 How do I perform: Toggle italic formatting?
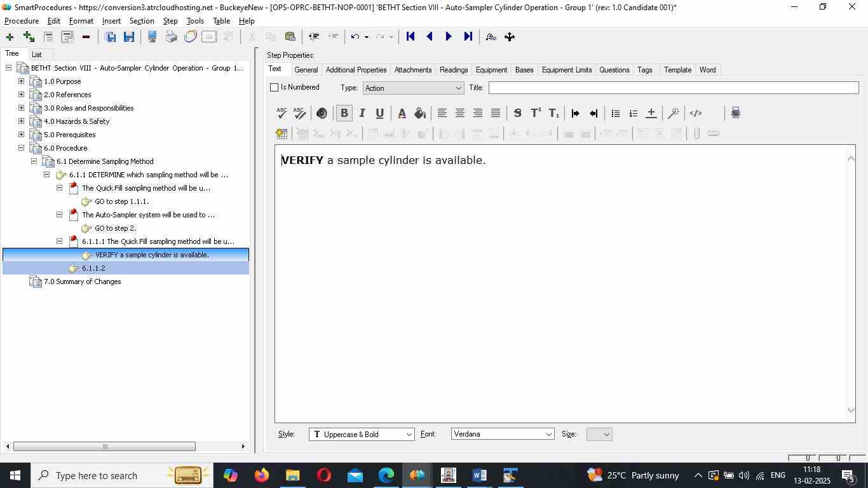coord(362,113)
